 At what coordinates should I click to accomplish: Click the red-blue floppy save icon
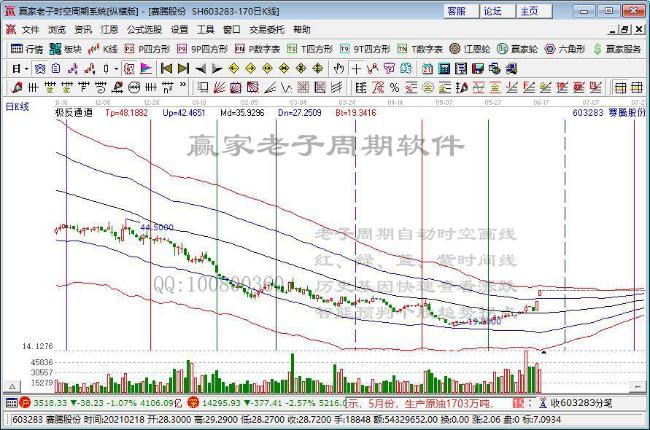[478, 69]
